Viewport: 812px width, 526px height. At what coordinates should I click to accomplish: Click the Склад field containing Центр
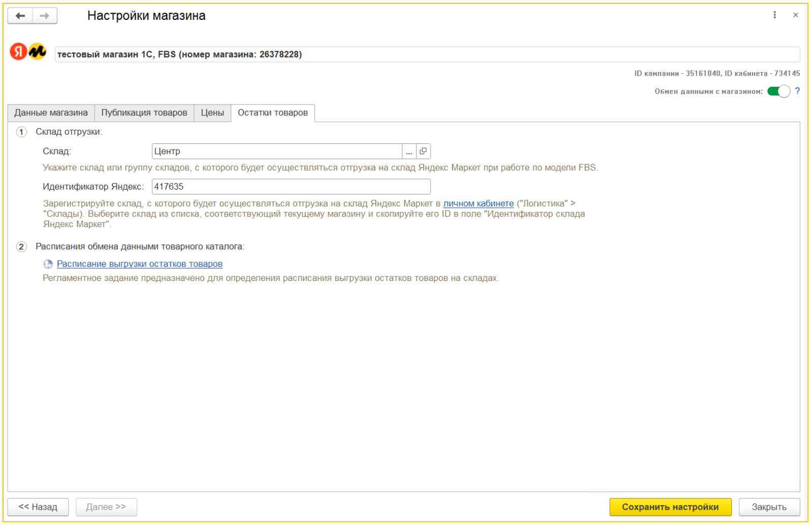(277, 151)
